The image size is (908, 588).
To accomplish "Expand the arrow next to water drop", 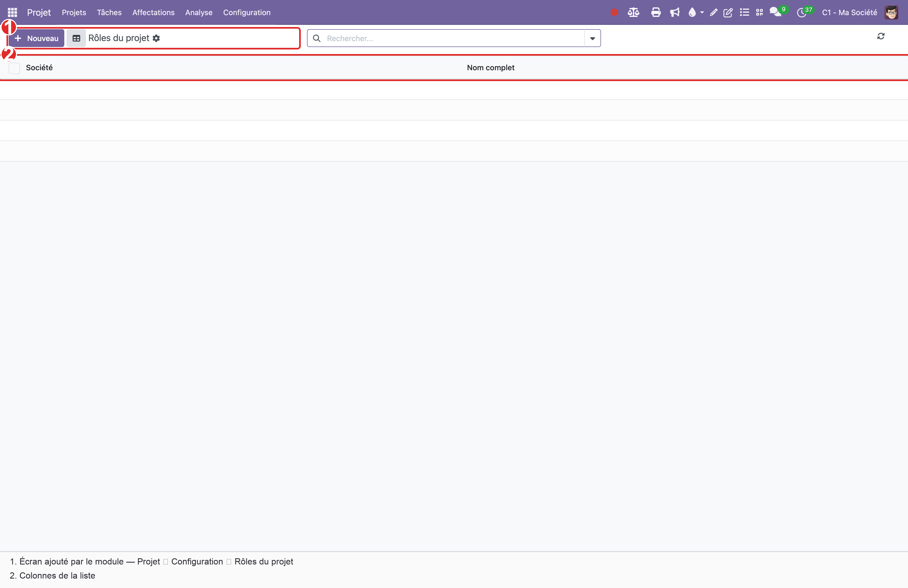I will click(x=702, y=13).
